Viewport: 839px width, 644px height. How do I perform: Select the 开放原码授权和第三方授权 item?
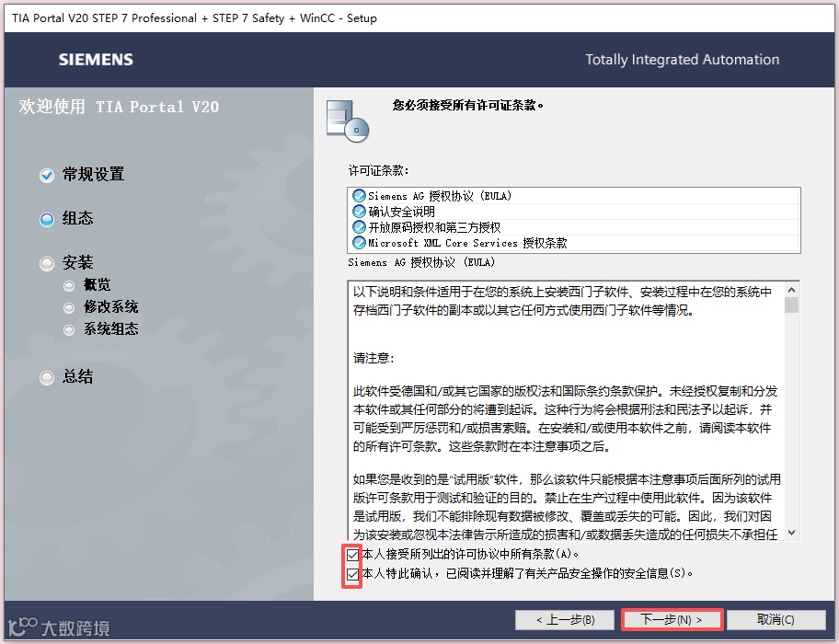click(x=574, y=227)
